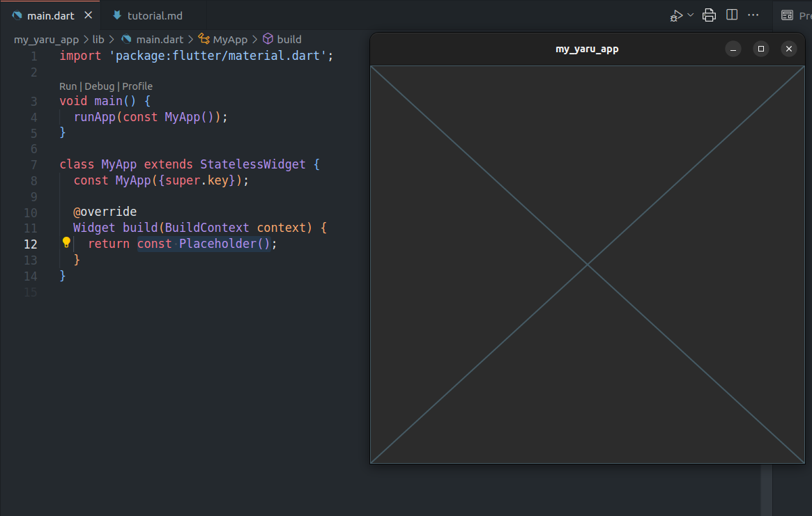Open the More Actions ellipsis menu
The image size is (812, 516).
coord(753,15)
